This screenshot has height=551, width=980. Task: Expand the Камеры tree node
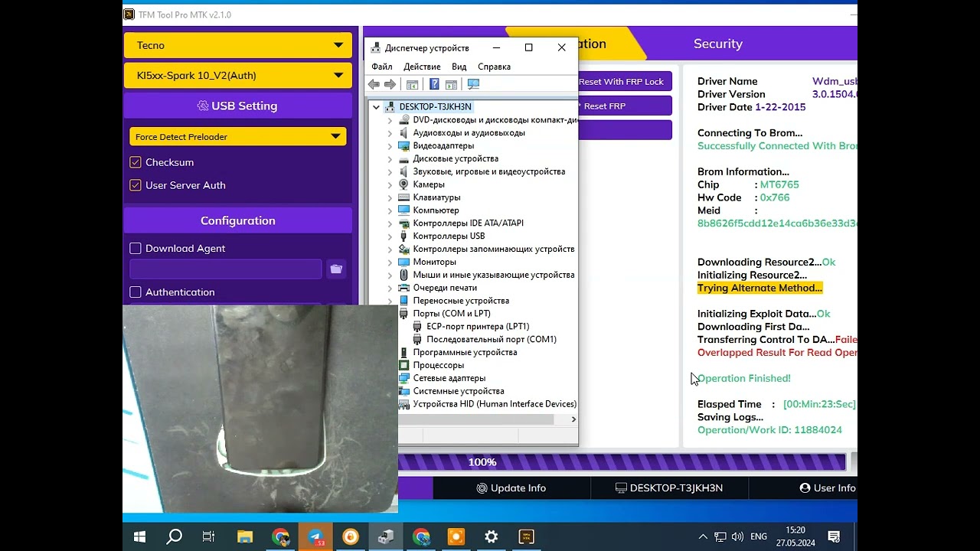(390, 184)
